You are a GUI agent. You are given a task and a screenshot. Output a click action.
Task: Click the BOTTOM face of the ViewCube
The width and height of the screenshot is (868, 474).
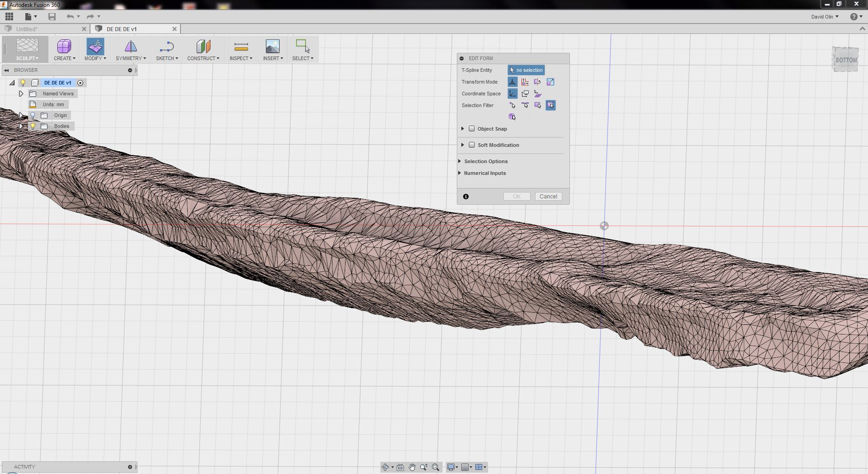845,59
